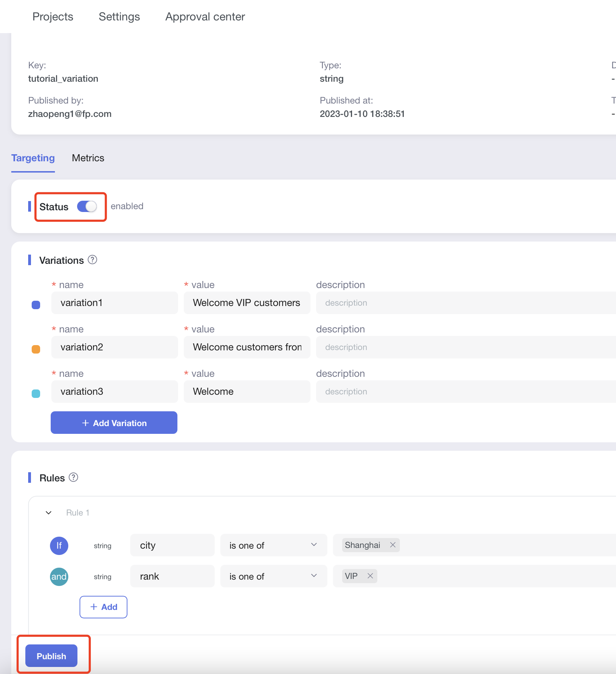Open the rank 'is one of' operator dropdown
Image resolution: width=616 pixels, height=674 pixels.
click(x=274, y=576)
